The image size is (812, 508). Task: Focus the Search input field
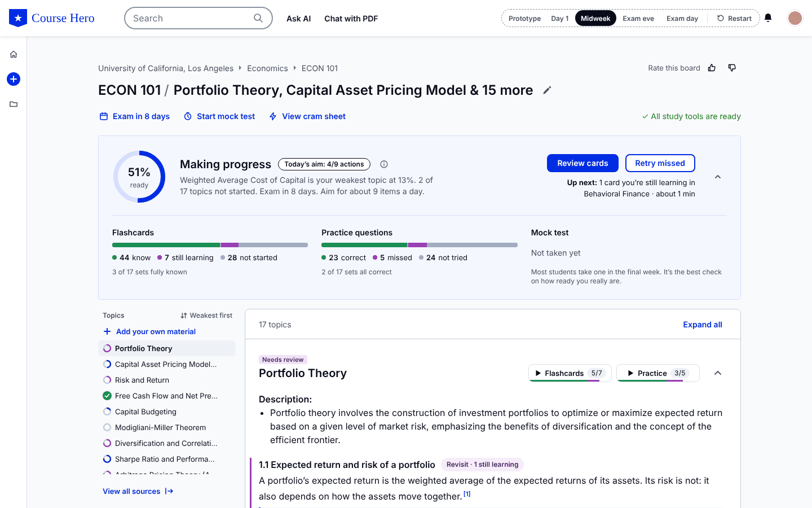(x=198, y=18)
